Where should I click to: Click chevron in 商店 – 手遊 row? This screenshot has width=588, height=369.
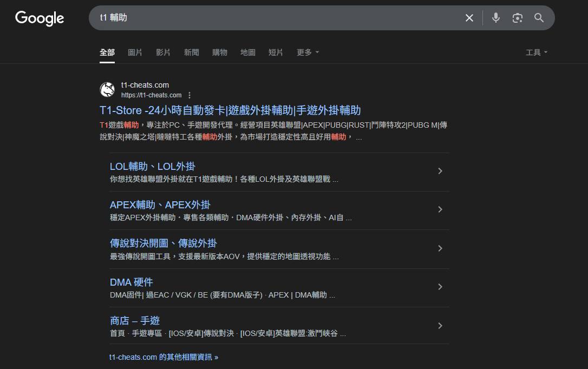tap(440, 326)
